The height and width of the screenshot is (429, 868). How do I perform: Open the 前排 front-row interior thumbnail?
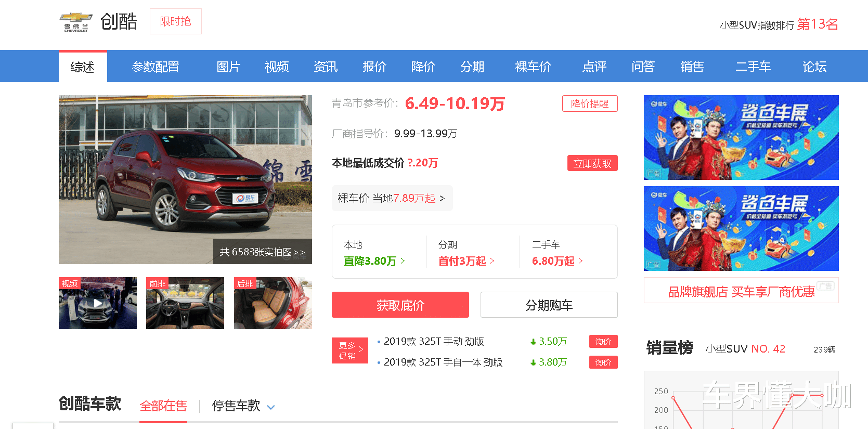coord(185,303)
